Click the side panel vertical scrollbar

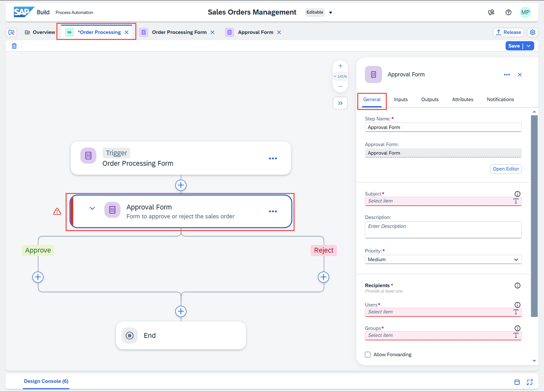pos(534,216)
